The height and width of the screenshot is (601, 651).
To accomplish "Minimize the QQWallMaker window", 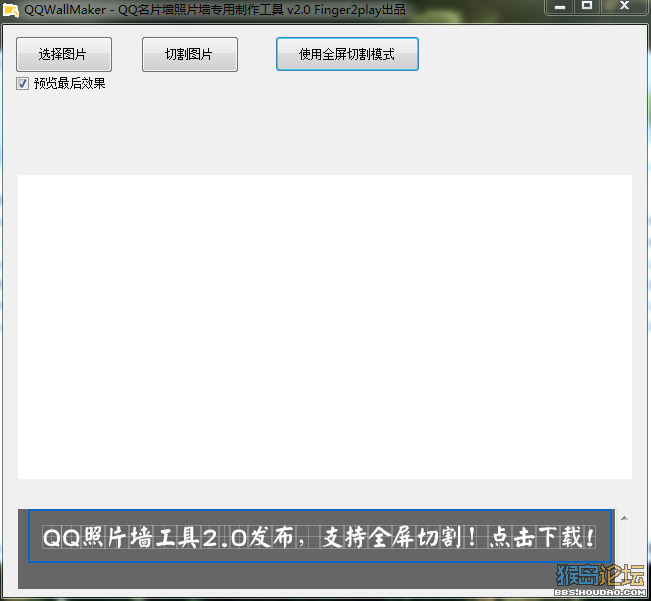I will point(559,6).
